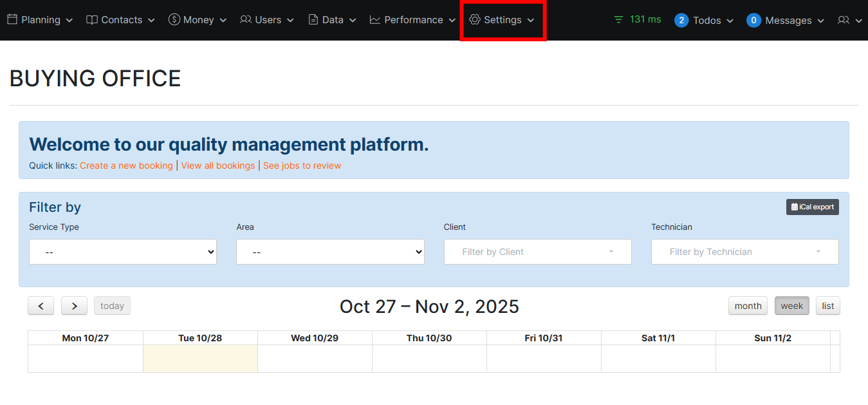868x405 pixels.
Task: Click the book icon beside Contacts
Action: [92, 20]
